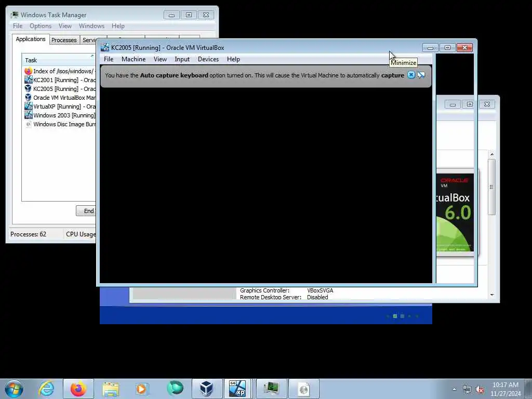Click Firefox icon beside Index of /isos task
The image size is (532, 399).
pyautogui.click(x=28, y=71)
